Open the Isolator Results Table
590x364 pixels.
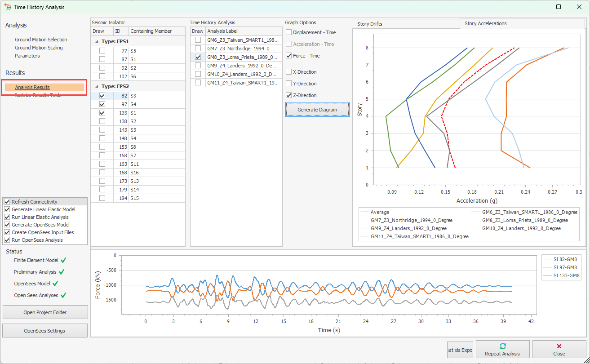[x=38, y=95]
